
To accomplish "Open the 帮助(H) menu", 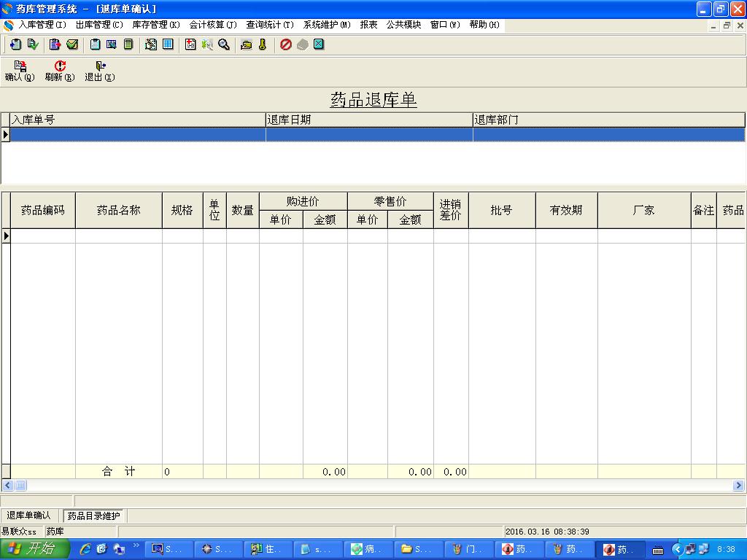I will tap(484, 25).
